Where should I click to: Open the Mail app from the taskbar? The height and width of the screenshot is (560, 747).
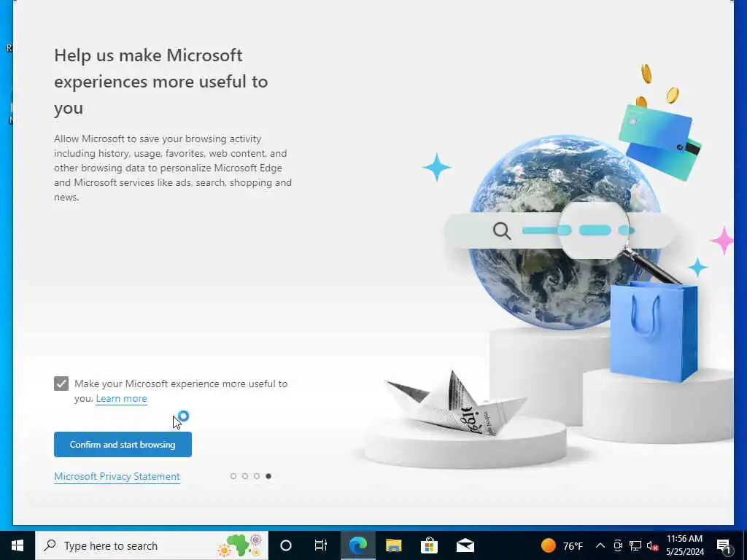(465, 545)
